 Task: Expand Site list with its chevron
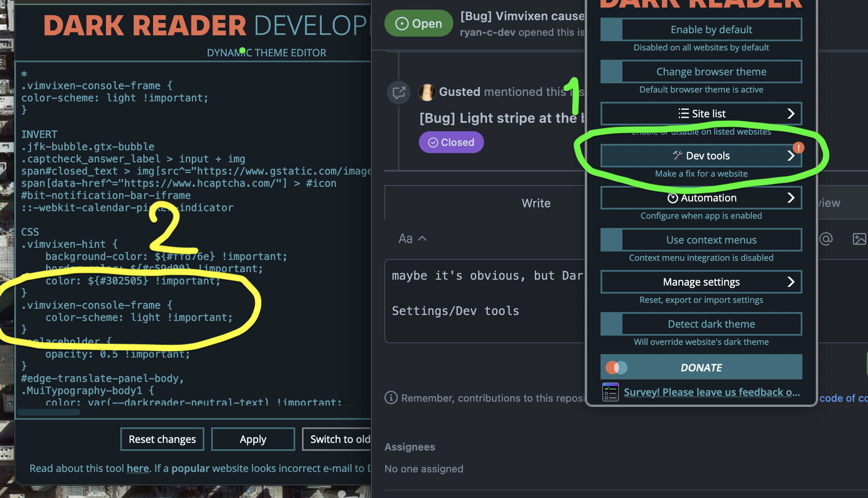pos(791,113)
